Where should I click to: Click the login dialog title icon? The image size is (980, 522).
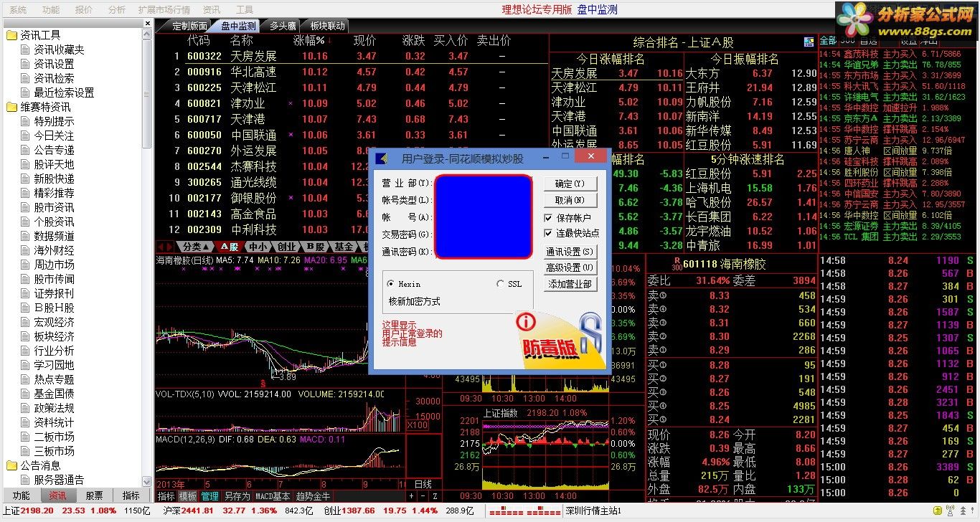click(382, 158)
